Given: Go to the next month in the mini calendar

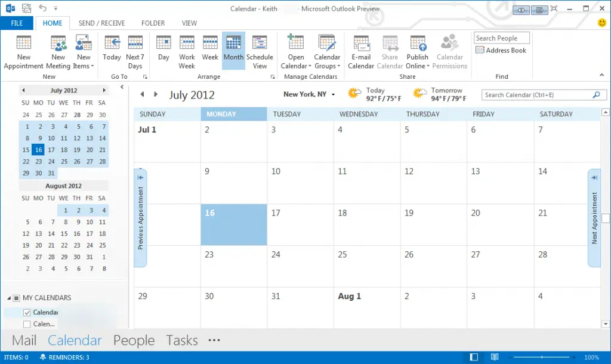Looking at the screenshot, I should point(104,90).
